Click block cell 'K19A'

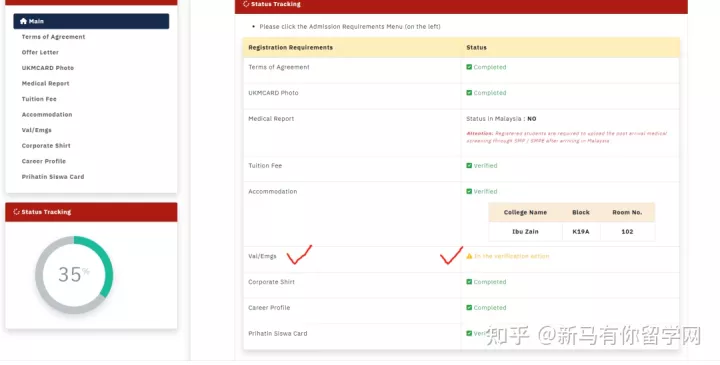[x=580, y=232]
